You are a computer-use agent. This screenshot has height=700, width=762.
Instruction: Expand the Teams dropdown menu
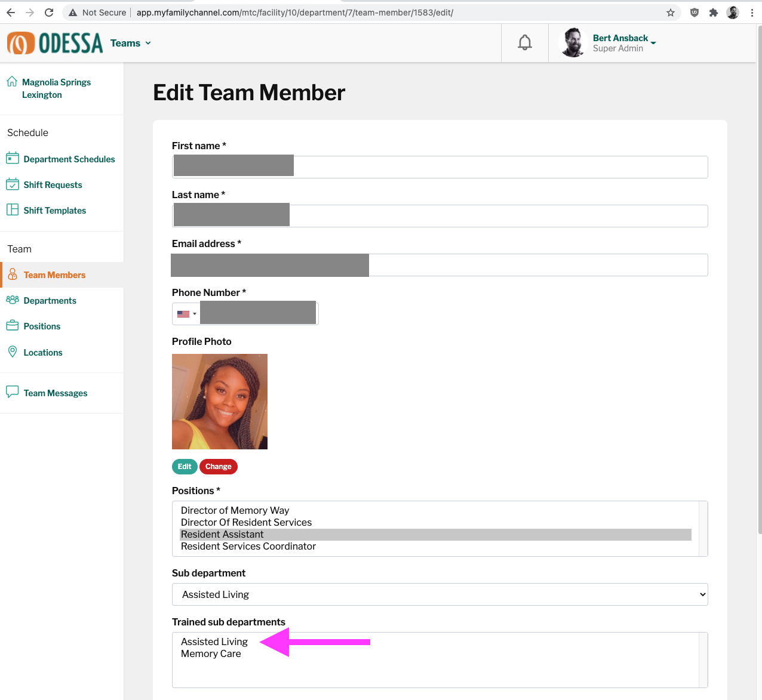click(x=131, y=43)
